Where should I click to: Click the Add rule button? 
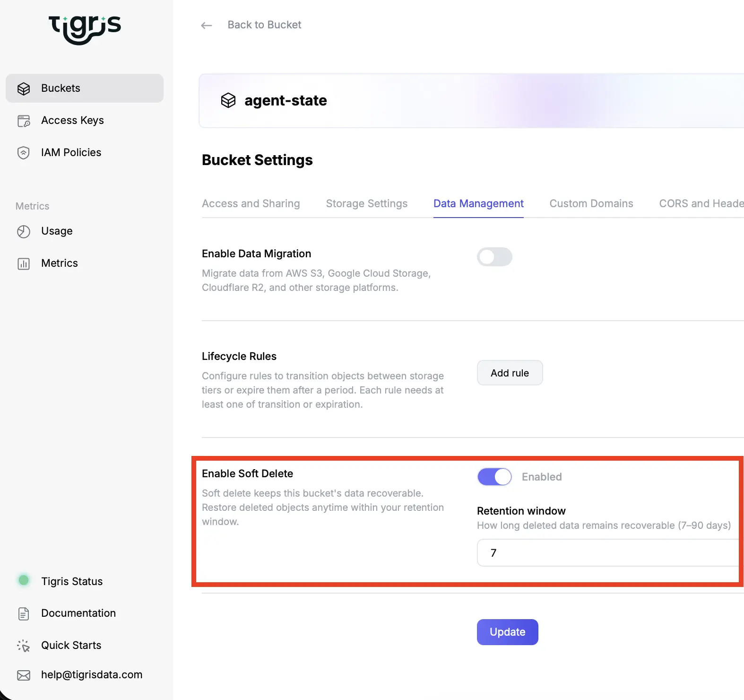click(x=510, y=373)
